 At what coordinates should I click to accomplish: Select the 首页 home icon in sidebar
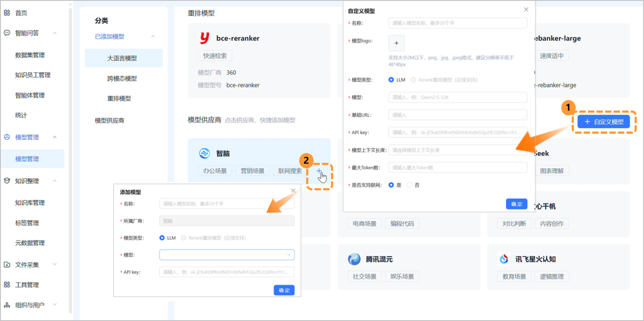pos(7,13)
